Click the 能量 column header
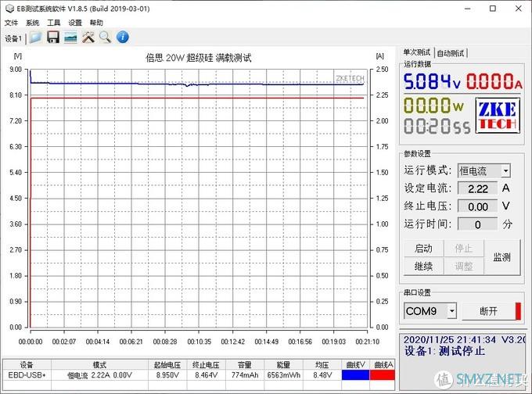This screenshot has height=394, width=532. tap(284, 364)
